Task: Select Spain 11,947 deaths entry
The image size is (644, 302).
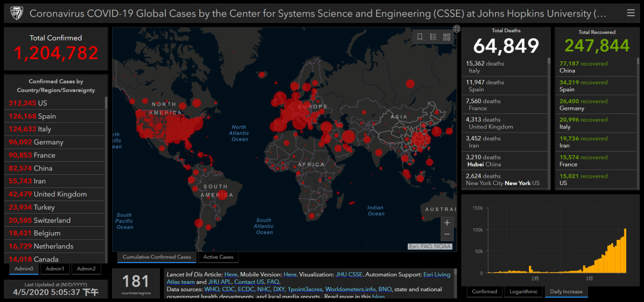Action: coord(505,86)
